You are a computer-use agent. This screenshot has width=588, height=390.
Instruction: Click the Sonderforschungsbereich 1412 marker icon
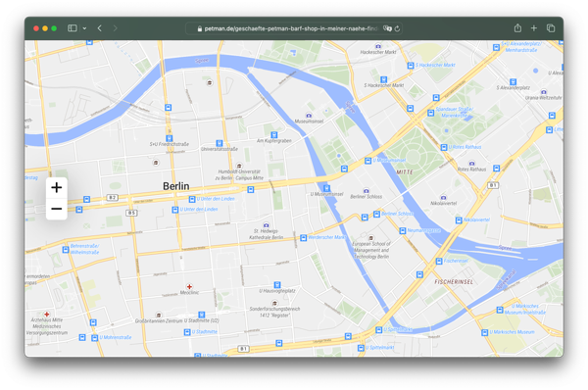pyautogui.click(x=274, y=303)
